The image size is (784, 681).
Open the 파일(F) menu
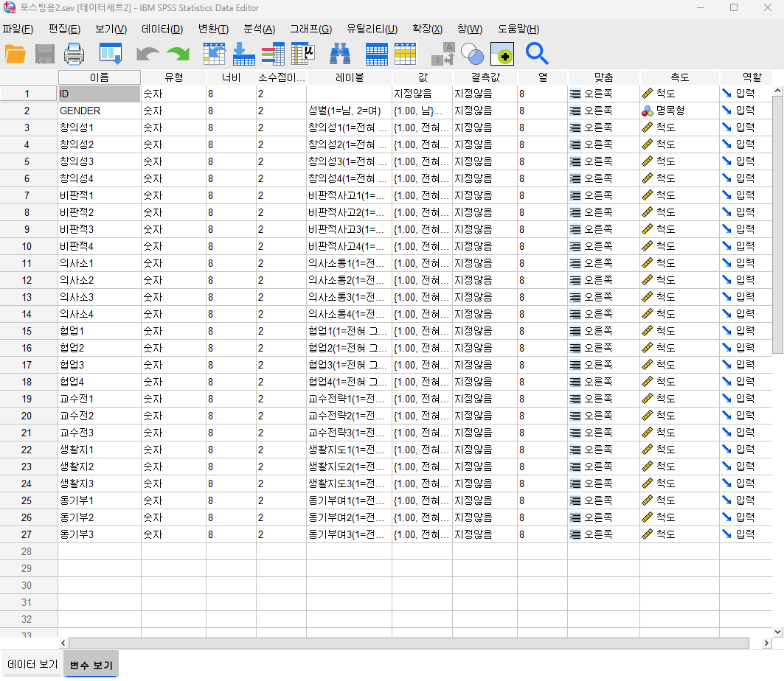tap(18, 29)
